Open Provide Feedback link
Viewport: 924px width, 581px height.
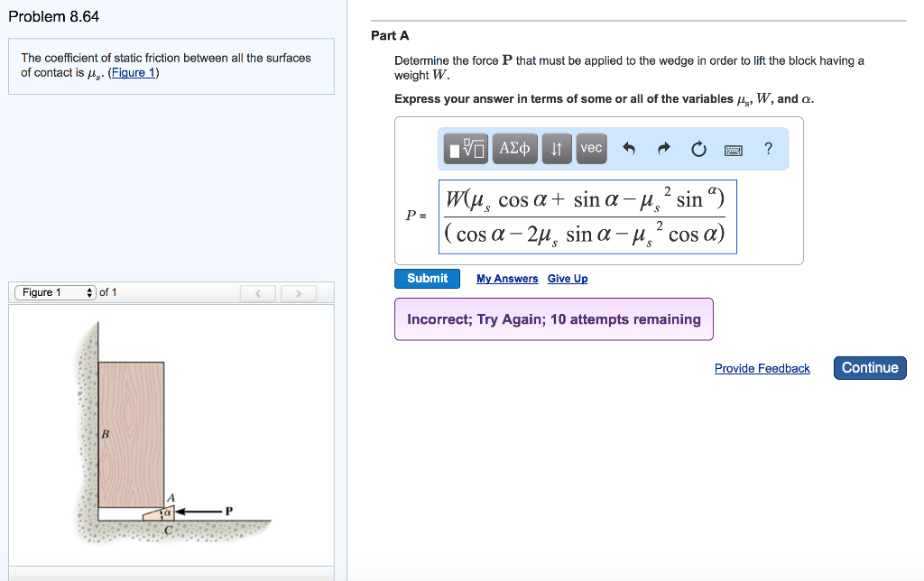pyautogui.click(x=762, y=368)
